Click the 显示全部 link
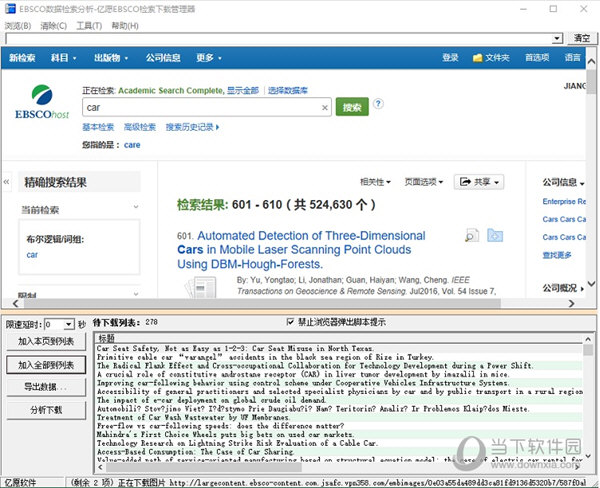Image resolution: width=600 pixels, height=488 pixels. 243,91
